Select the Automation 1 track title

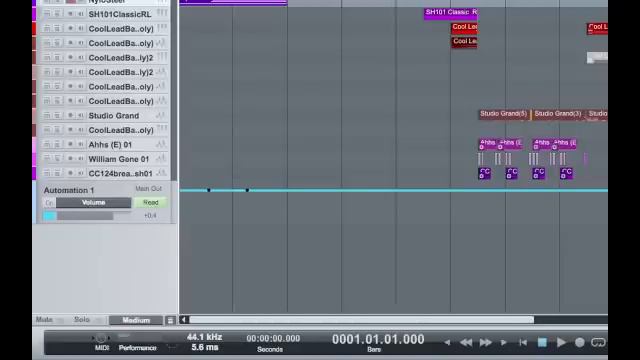tap(69, 190)
